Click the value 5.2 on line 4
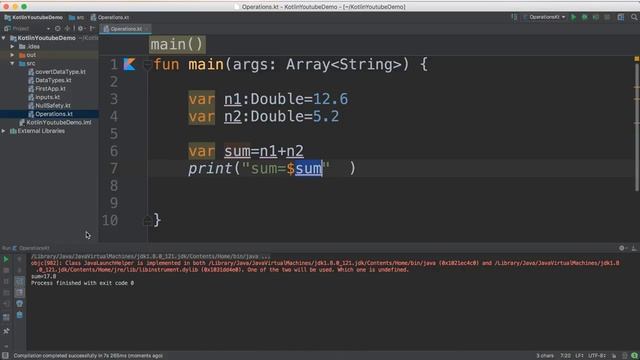This screenshot has width=640, height=360. (326, 117)
